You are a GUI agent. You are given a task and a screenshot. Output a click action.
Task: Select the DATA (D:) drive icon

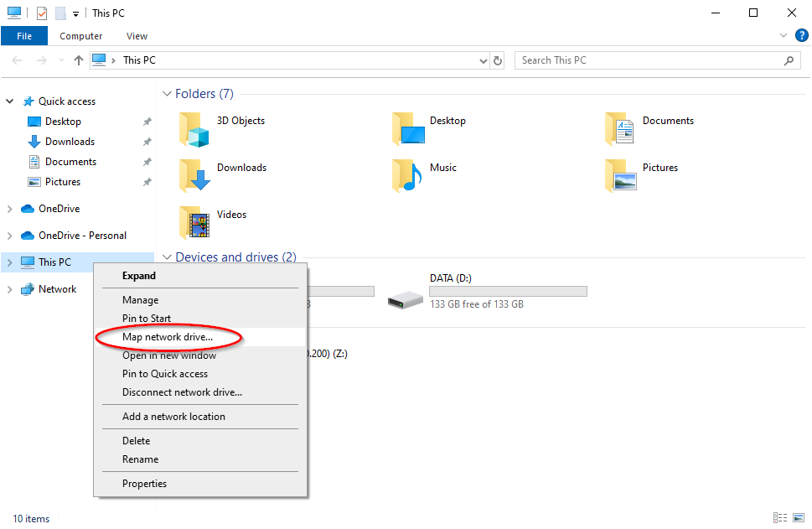click(406, 296)
